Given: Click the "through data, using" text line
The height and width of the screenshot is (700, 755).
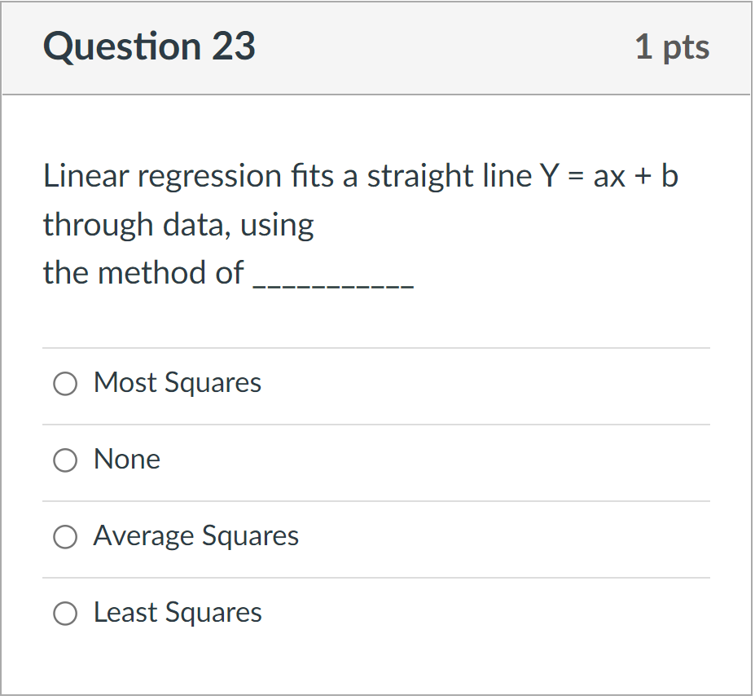Looking at the screenshot, I should [x=178, y=225].
